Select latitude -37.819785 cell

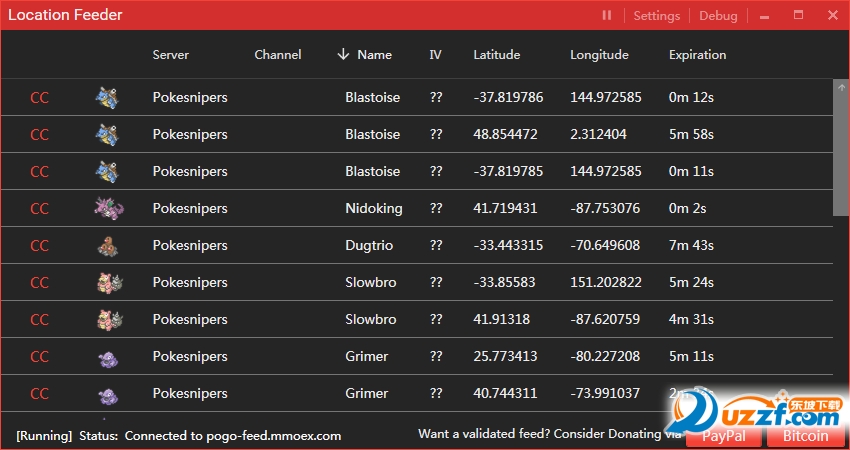[508, 171]
